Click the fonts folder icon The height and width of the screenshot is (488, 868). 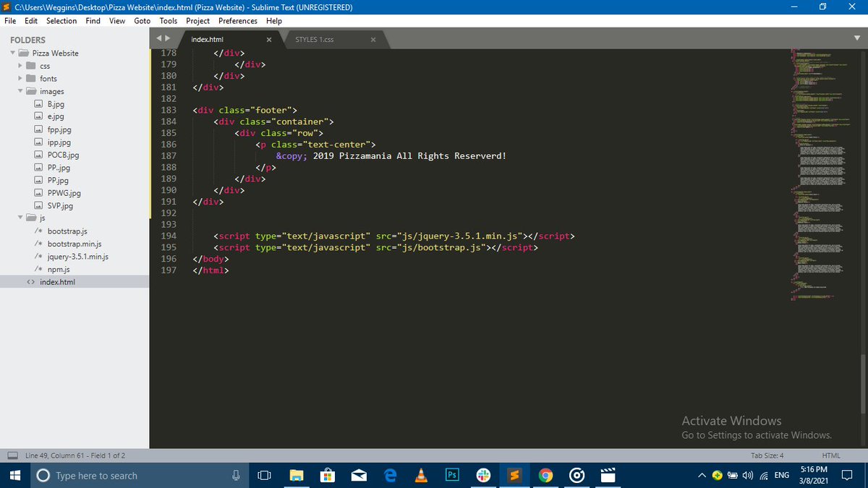pyautogui.click(x=30, y=78)
